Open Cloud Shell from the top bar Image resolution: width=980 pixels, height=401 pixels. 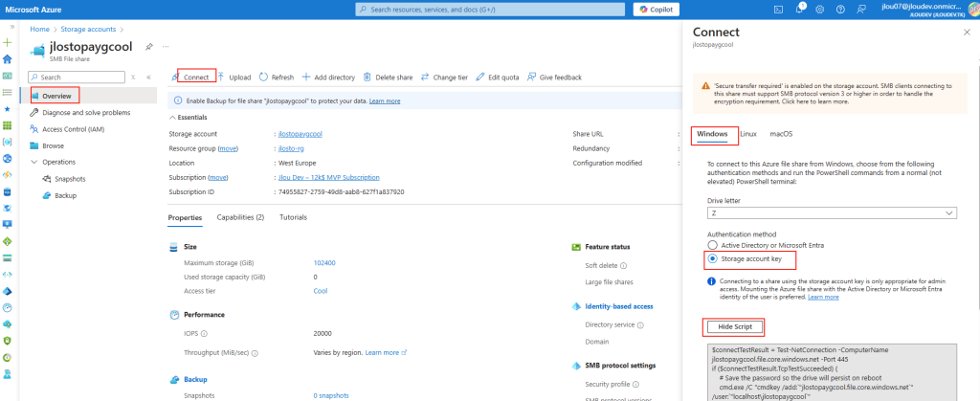[x=778, y=10]
